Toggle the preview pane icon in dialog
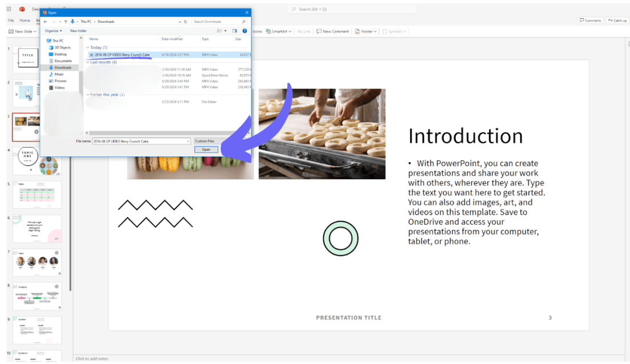Viewport: 630px width, 364px height. pyautogui.click(x=235, y=31)
